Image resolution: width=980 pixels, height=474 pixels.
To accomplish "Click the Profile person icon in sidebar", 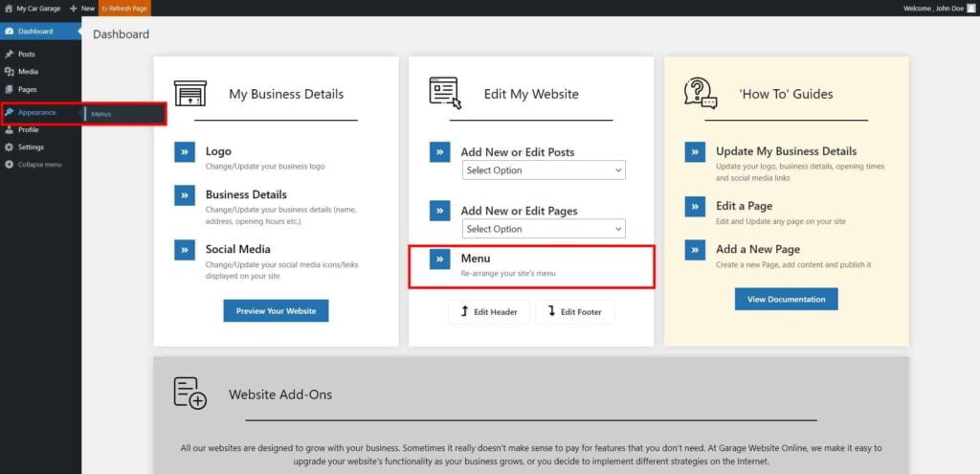I will [9, 130].
